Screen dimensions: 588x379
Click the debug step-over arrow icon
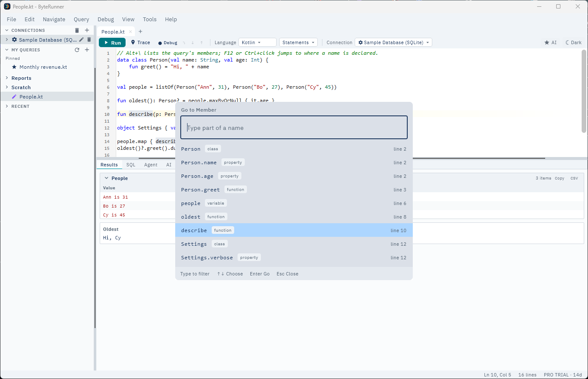coord(184,42)
